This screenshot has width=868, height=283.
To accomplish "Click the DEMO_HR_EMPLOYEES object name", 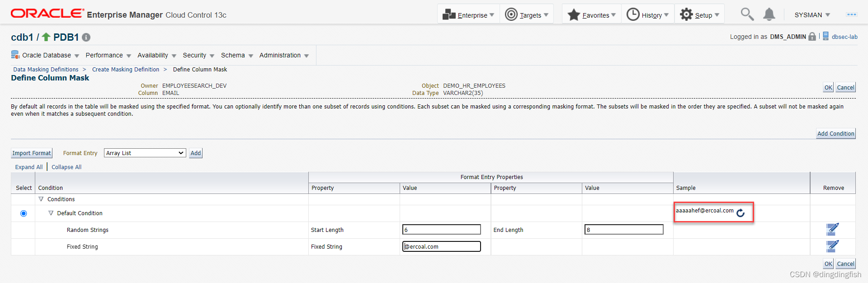I will 474,86.
